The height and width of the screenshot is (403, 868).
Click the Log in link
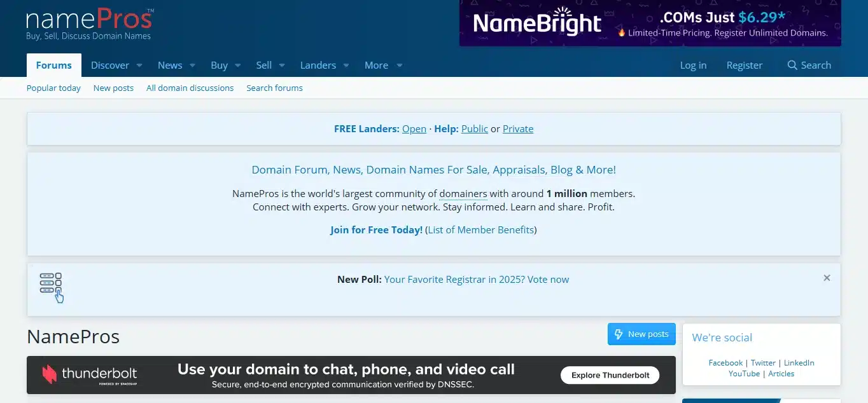[x=693, y=65]
